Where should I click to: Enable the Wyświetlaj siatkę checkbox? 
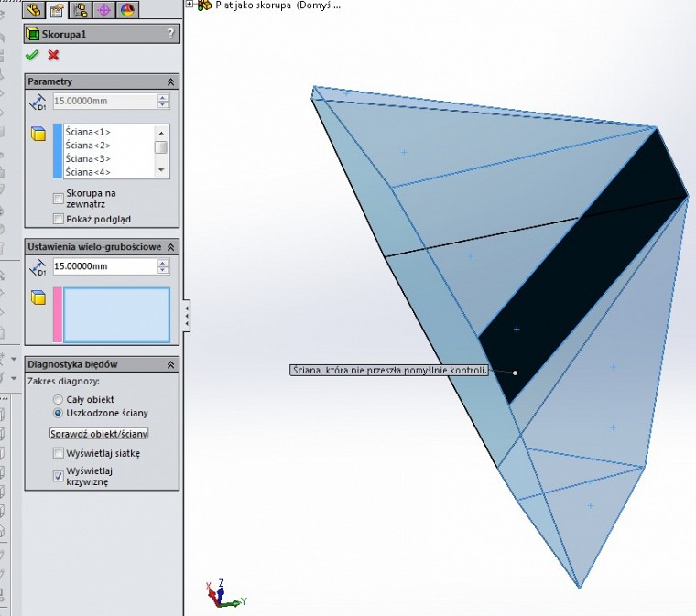59,453
